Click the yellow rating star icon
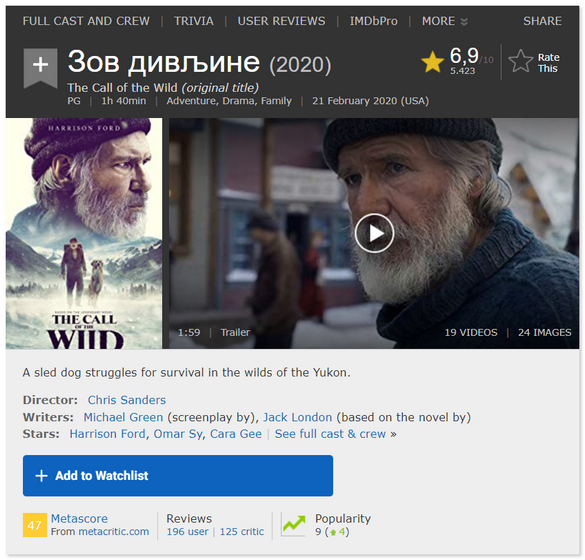585x560 pixels. coord(432,62)
